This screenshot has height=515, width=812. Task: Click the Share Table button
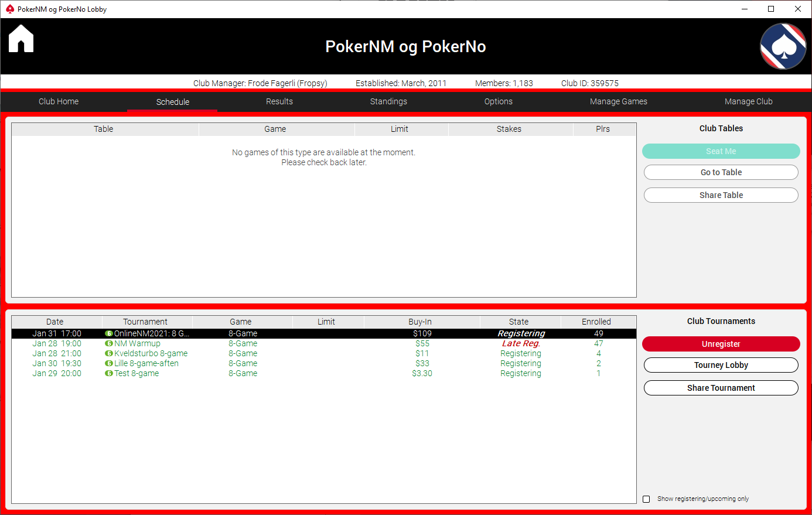pyautogui.click(x=721, y=195)
